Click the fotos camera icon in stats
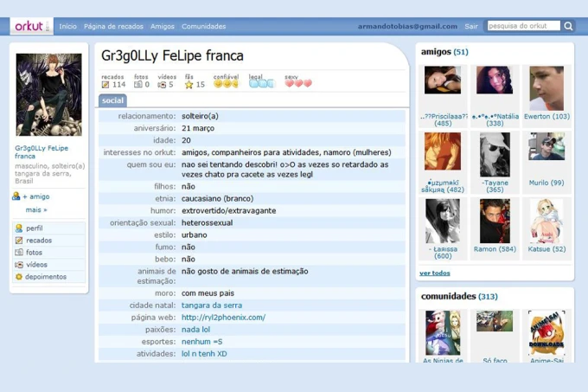The image size is (588, 392). pos(137,85)
